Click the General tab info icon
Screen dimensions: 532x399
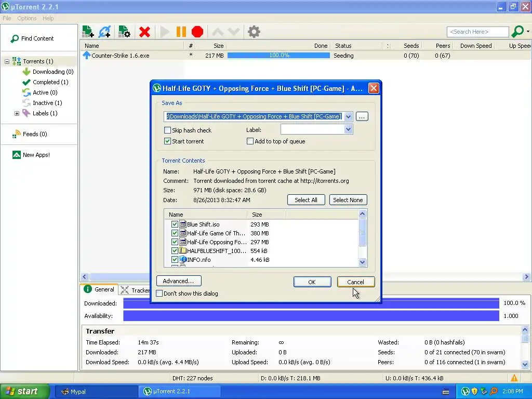tap(88, 289)
